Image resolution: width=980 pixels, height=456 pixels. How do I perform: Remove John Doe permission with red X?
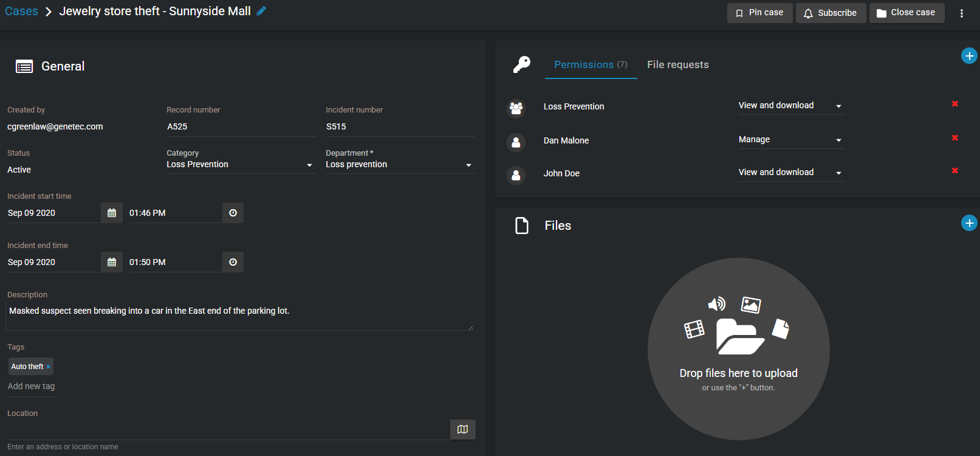click(955, 171)
